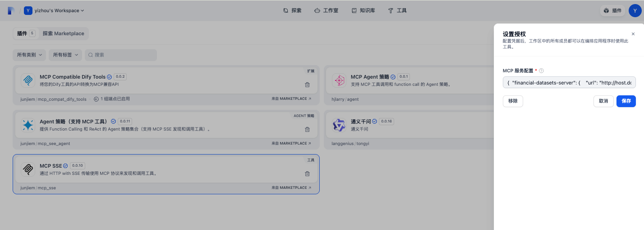Click verified badge of MCP Compatible Dify Tools

pyautogui.click(x=109, y=77)
